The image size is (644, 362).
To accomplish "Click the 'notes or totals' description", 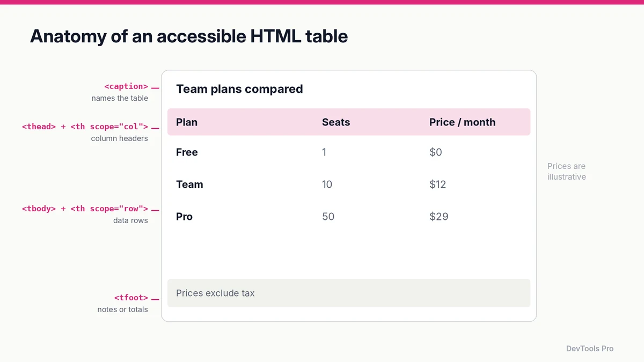I will click(x=122, y=309).
